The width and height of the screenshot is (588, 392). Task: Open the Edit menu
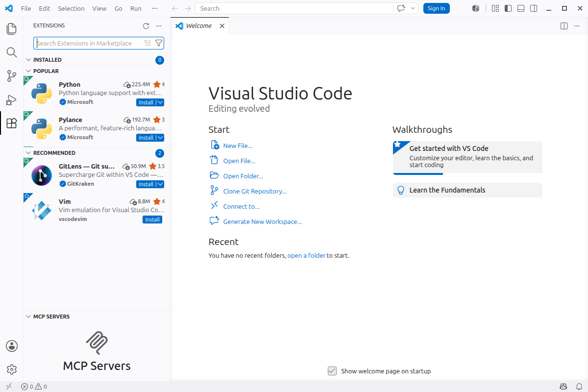[45, 8]
